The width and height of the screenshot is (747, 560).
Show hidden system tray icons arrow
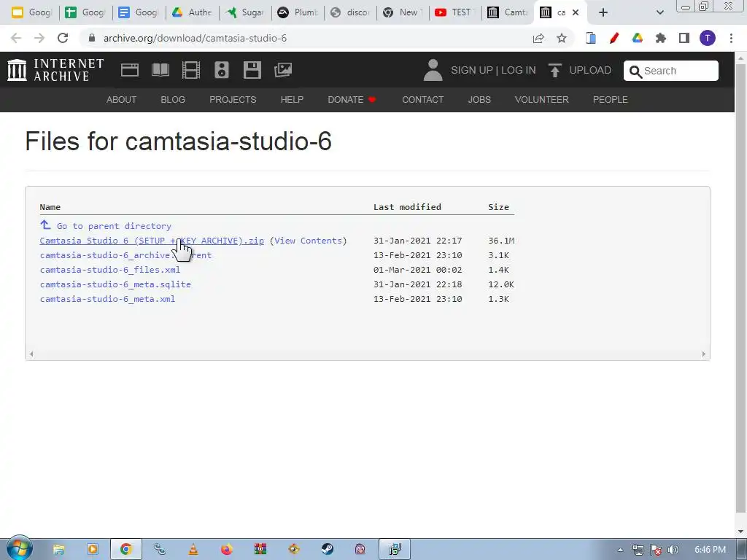[620, 550]
